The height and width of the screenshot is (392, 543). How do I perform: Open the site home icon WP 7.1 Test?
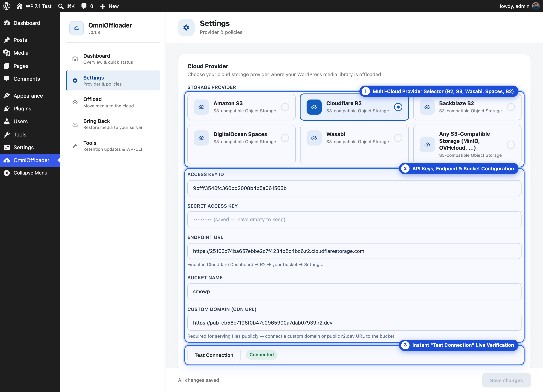20,6
